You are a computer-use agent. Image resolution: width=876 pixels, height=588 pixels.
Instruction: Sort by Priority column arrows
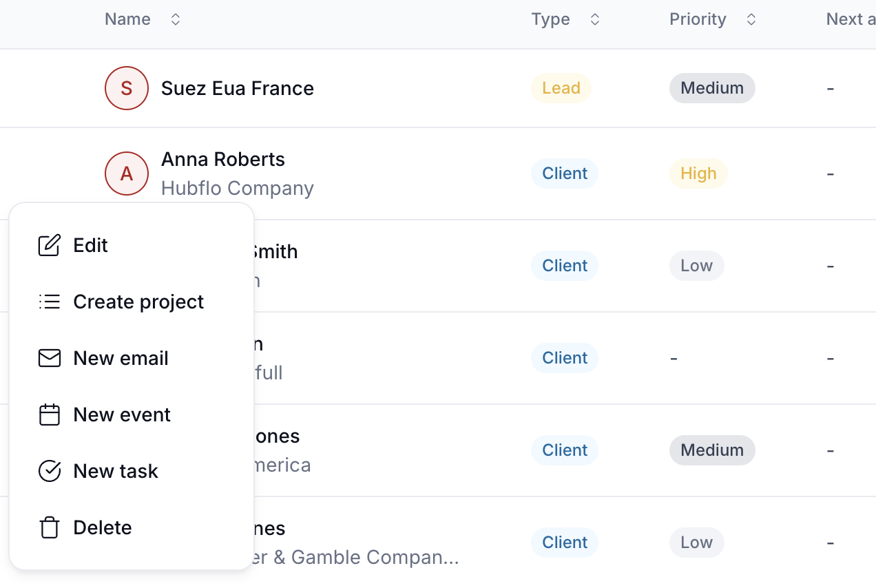[x=751, y=19]
